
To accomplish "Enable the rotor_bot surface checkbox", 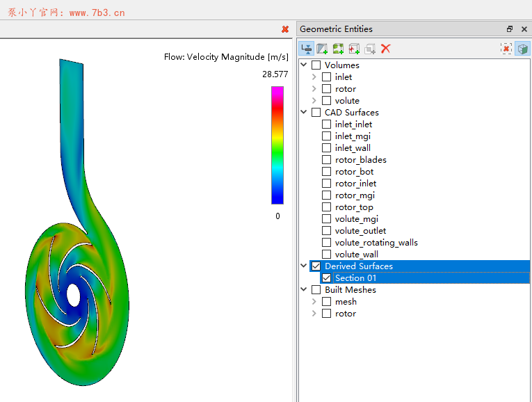I will pos(326,171).
